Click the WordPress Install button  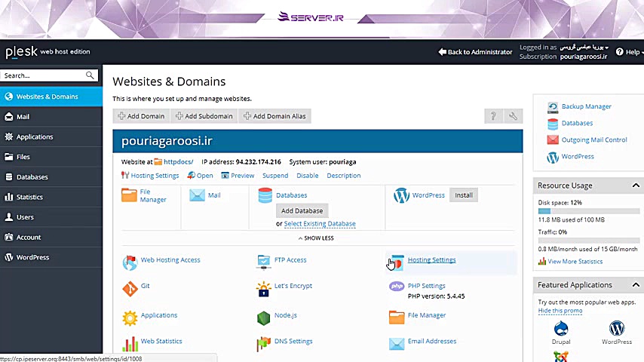click(463, 195)
